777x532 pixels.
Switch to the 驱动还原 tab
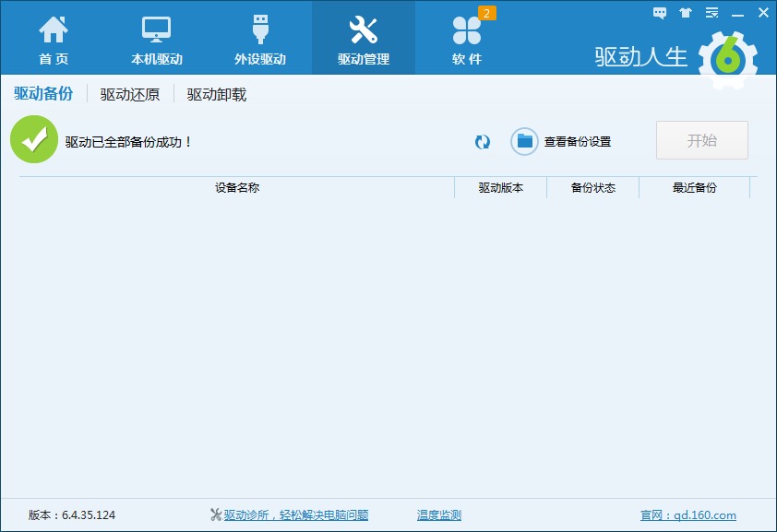130,94
